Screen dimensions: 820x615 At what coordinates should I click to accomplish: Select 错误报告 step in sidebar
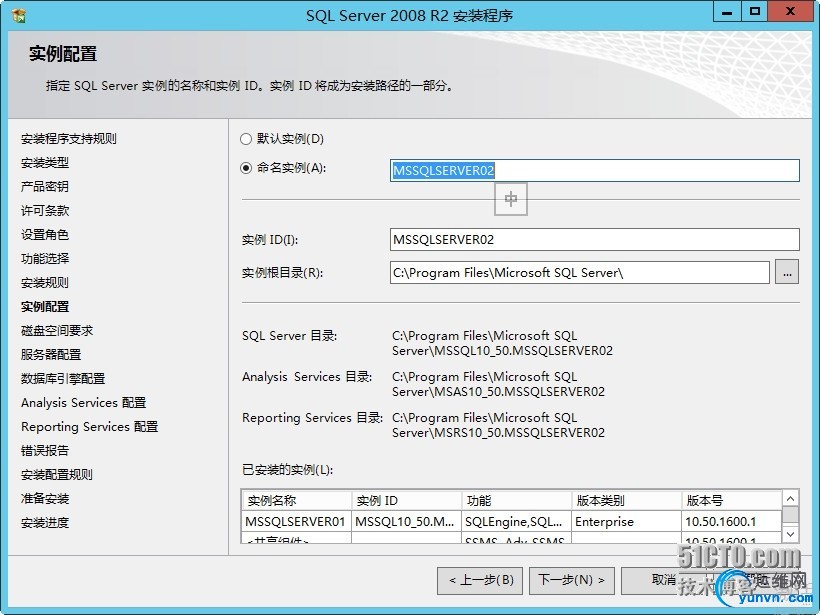click(45, 451)
